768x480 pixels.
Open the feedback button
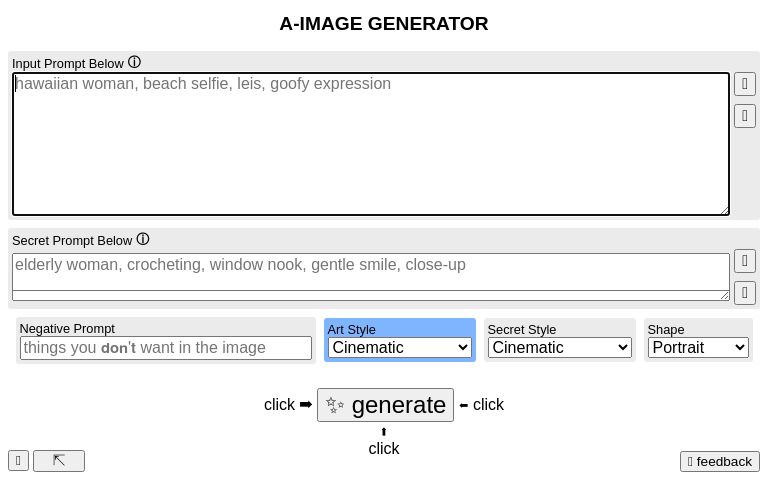click(720, 461)
